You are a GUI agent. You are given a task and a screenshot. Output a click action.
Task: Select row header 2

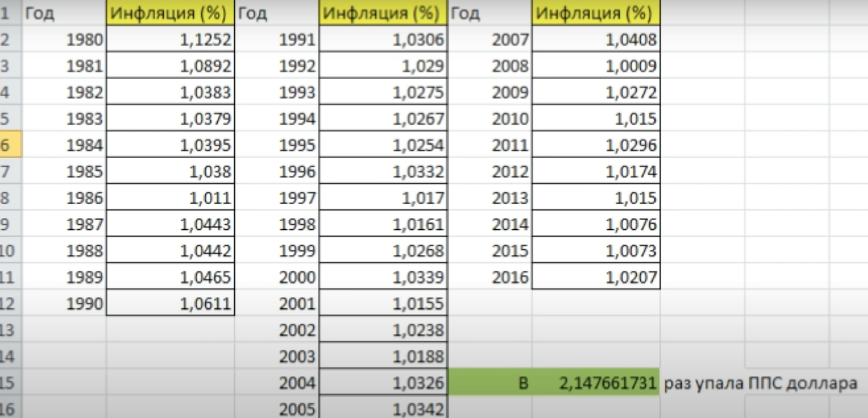pyautogui.click(x=11, y=39)
